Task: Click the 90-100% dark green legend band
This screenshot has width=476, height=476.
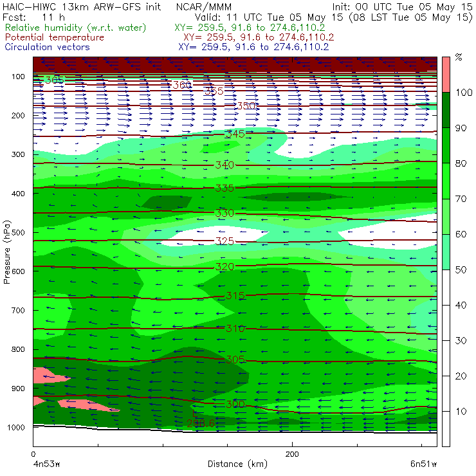Action: 446,110
